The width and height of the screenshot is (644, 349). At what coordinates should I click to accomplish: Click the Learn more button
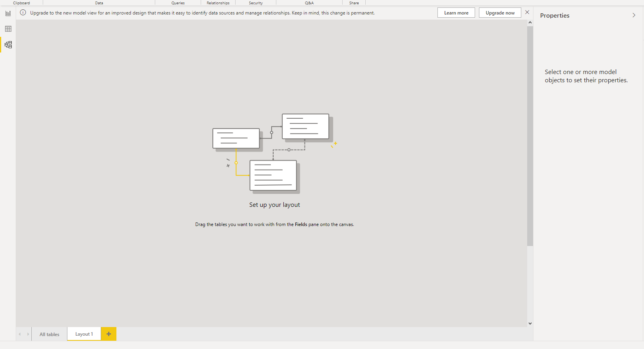pos(456,13)
